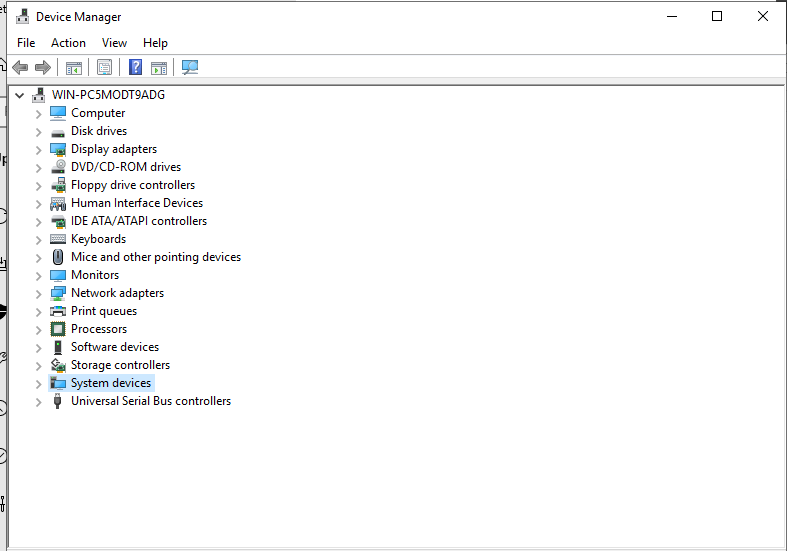
Task: Expand the Monitors category
Action: [38, 276]
